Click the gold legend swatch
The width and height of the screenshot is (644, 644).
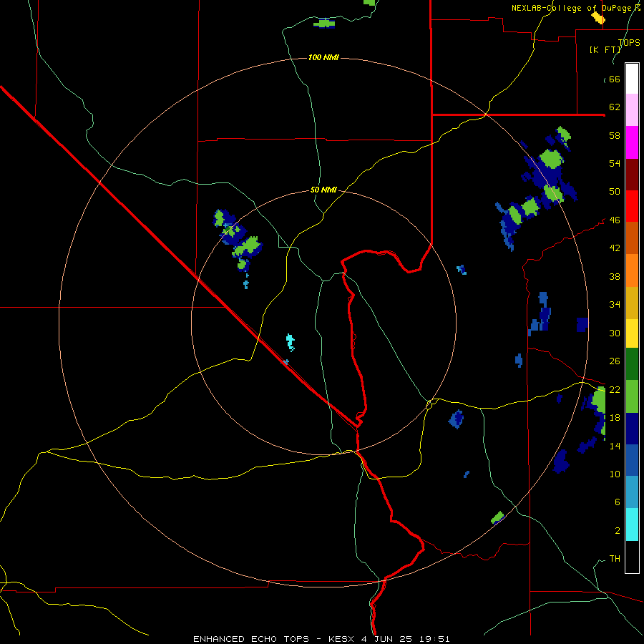pos(632,303)
